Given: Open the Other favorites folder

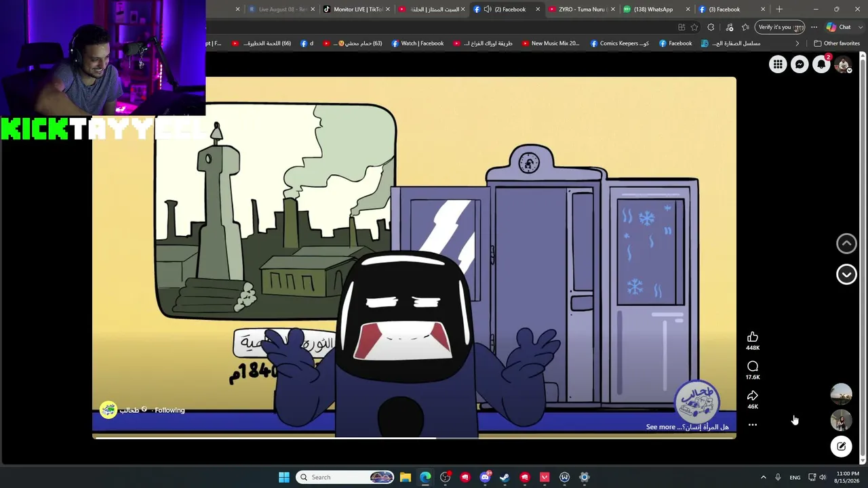Looking at the screenshot, I should coord(837,43).
